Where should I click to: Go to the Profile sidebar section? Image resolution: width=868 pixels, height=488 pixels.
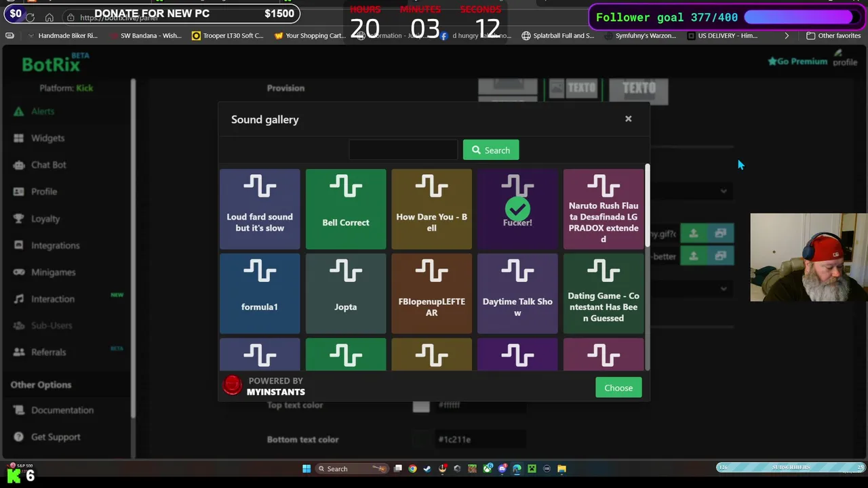(44, 191)
